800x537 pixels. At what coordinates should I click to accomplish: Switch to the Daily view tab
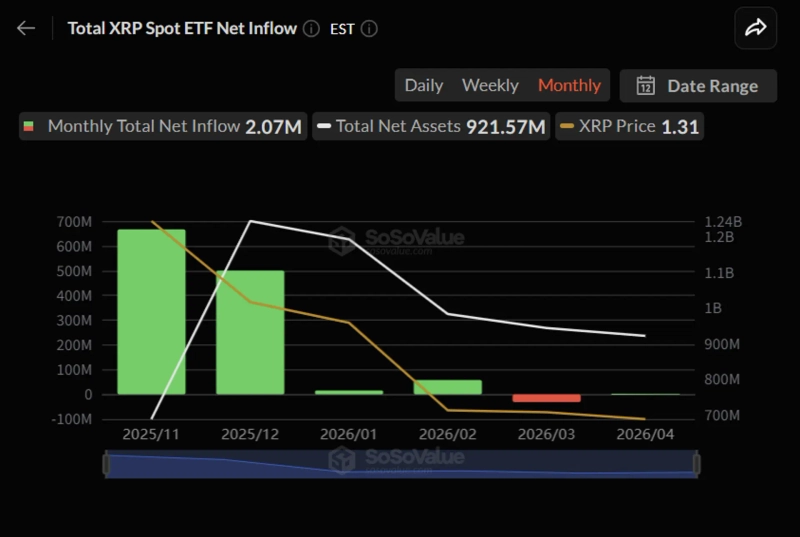(423, 86)
